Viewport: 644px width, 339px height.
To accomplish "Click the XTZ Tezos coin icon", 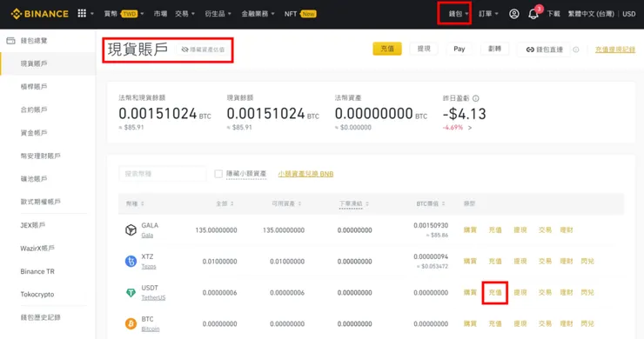I will 131,261.
